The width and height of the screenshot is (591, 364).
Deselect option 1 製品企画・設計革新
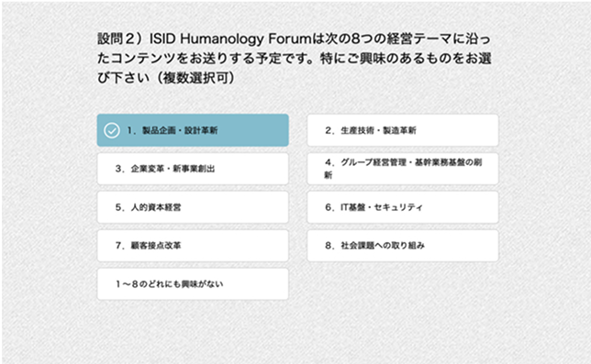193,130
